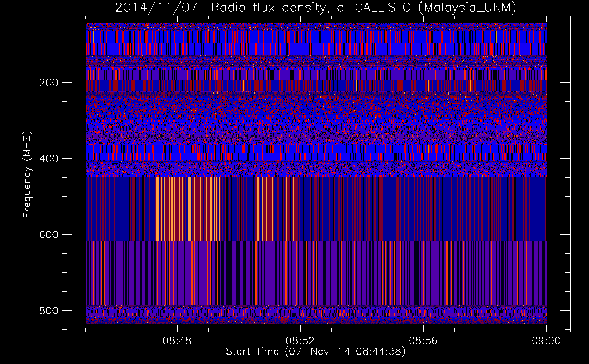The width and height of the screenshot is (589, 364).
Task: Select the 400 frequency tick label
Action: point(49,159)
